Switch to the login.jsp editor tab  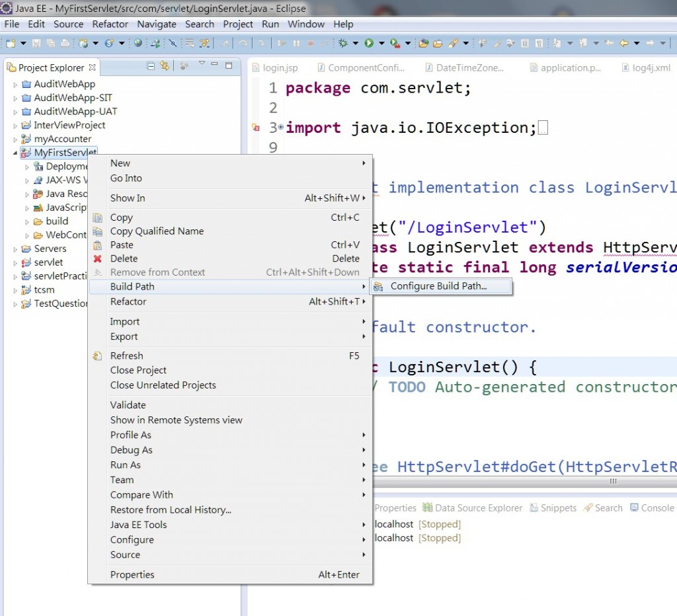pos(276,68)
